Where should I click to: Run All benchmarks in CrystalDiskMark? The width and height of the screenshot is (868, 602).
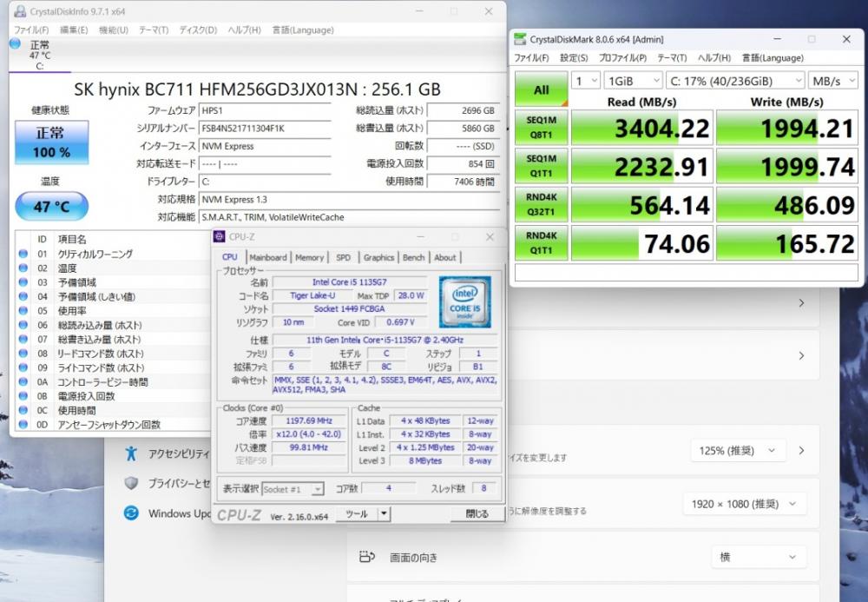click(x=542, y=89)
